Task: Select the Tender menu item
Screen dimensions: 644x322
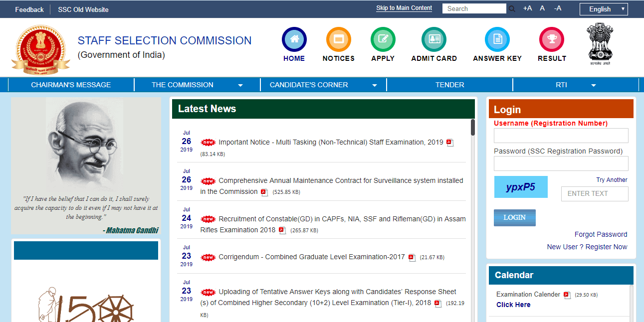Action: tap(449, 85)
